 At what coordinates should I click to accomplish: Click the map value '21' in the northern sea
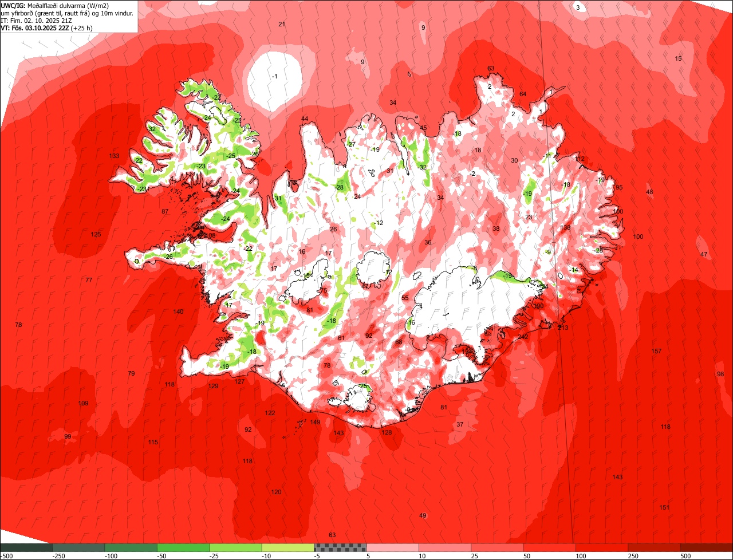[x=282, y=24]
